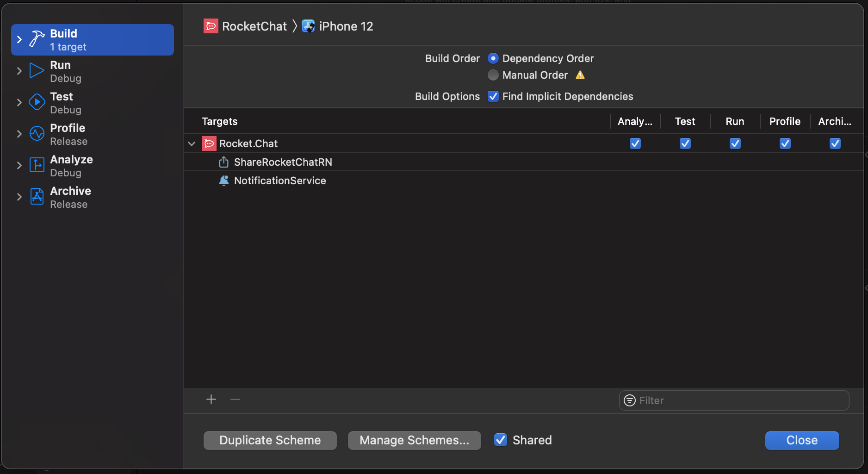Expand the Analyze action chevron

19,165
